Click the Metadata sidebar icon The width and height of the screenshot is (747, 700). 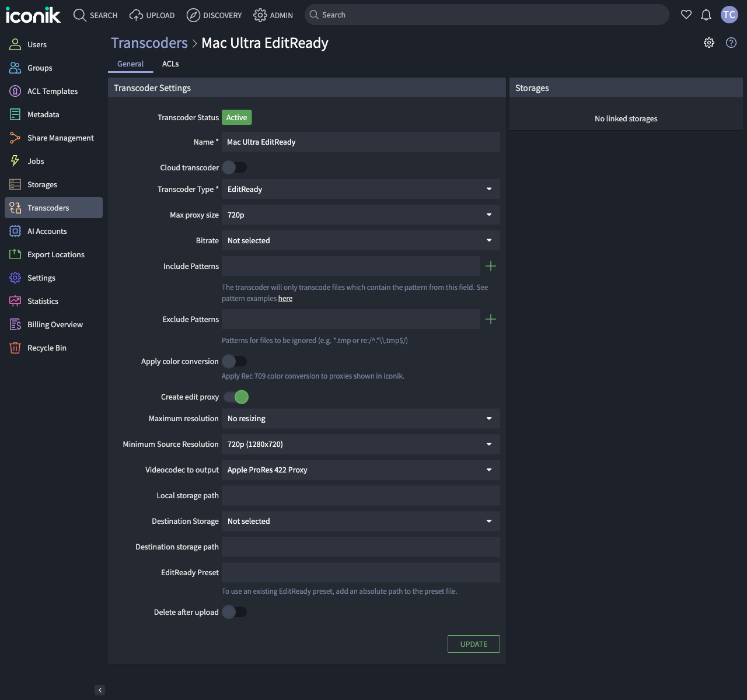point(15,114)
